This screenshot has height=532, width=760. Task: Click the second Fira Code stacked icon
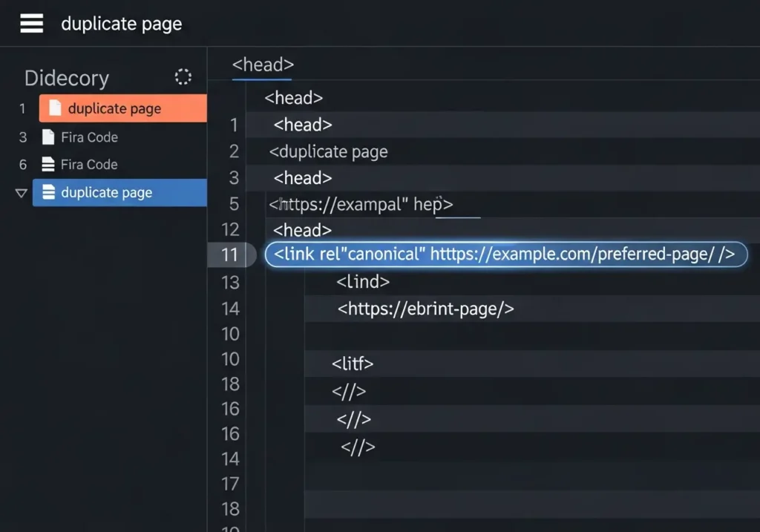click(x=48, y=165)
